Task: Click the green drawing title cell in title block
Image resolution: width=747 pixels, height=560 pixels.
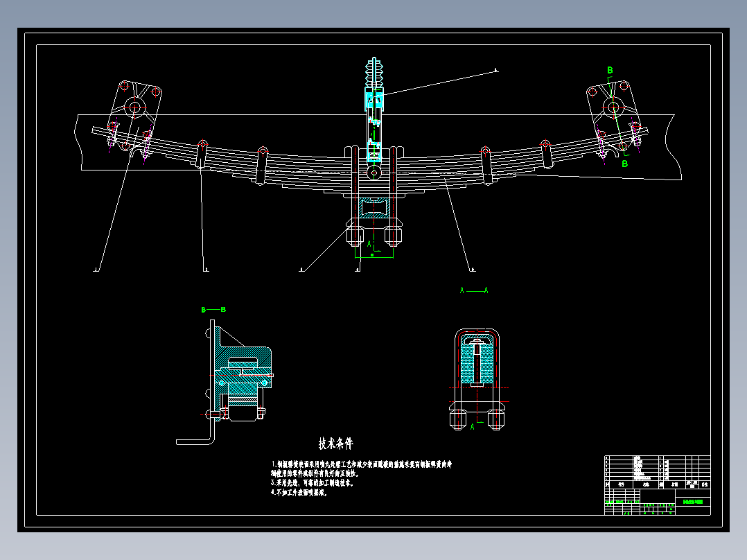Action: tap(693, 501)
